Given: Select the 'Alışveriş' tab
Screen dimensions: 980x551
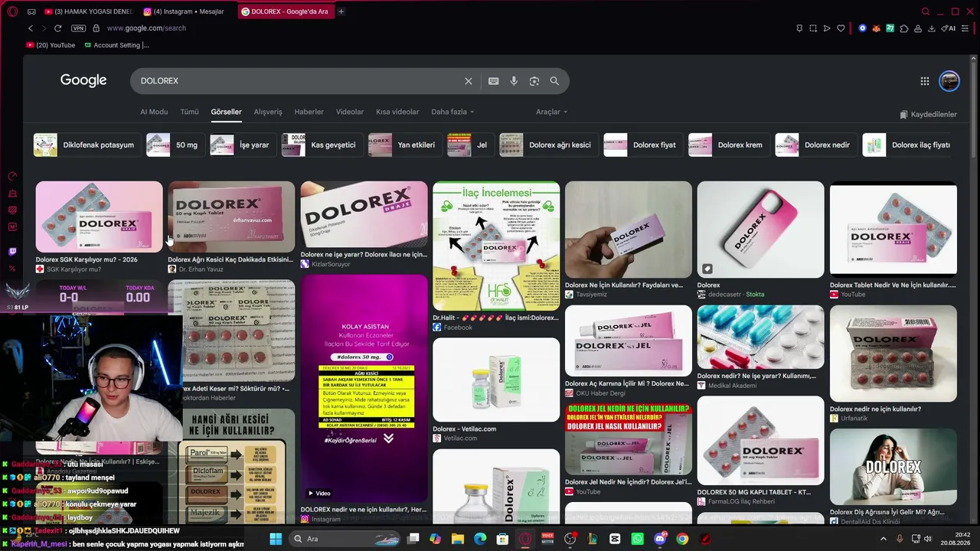Looking at the screenshot, I should pyautogui.click(x=268, y=112).
